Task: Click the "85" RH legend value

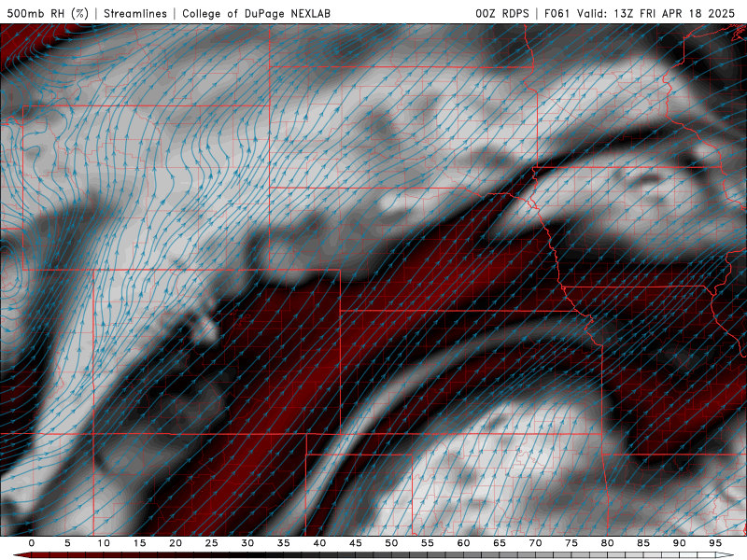Action: tap(643, 543)
